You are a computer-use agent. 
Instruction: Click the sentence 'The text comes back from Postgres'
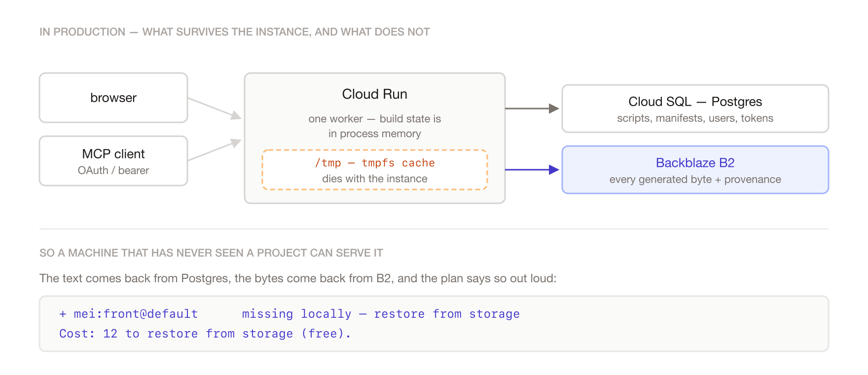point(298,278)
